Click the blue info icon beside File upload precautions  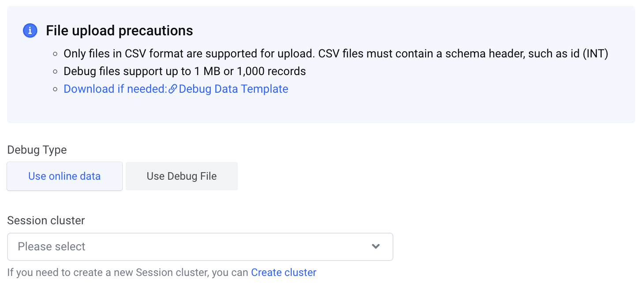pyautogui.click(x=30, y=31)
